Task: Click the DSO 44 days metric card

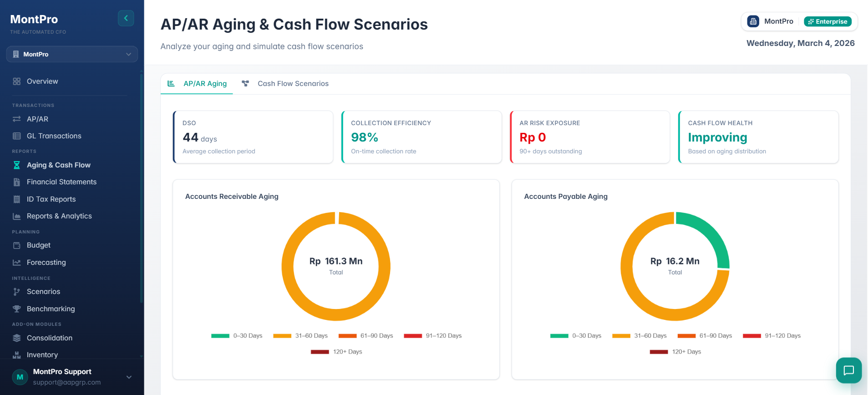Action: tap(253, 137)
